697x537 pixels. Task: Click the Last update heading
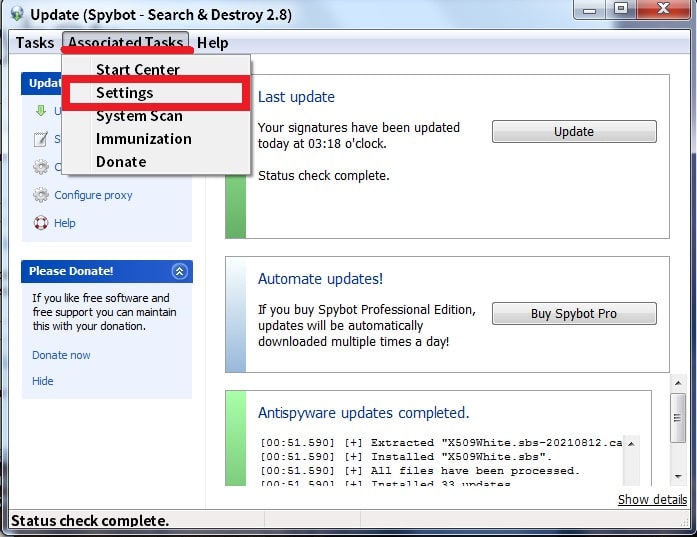click(296, 97)
